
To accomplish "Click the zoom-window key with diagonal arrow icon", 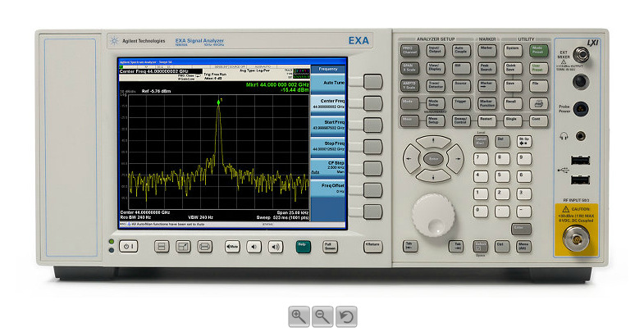I will (183, 246).
